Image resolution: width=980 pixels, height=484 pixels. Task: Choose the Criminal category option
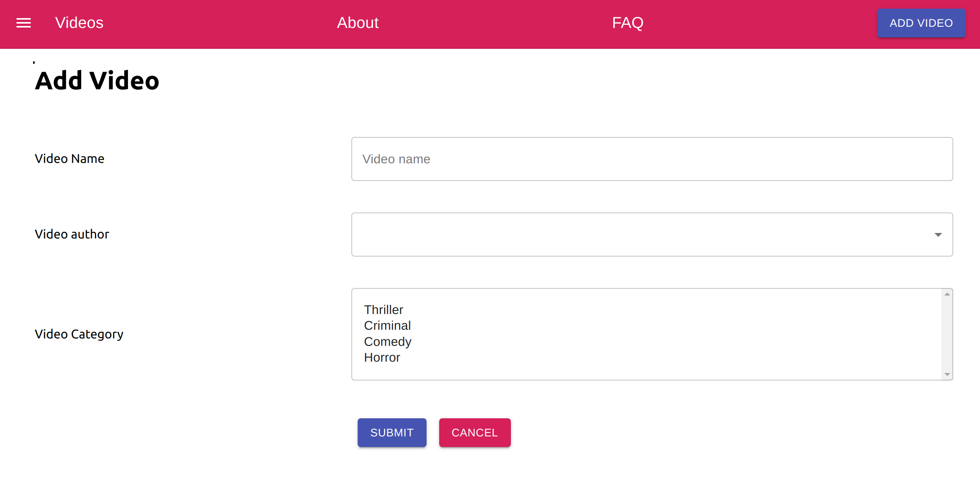pyautogui.click(x=387, y=325)
